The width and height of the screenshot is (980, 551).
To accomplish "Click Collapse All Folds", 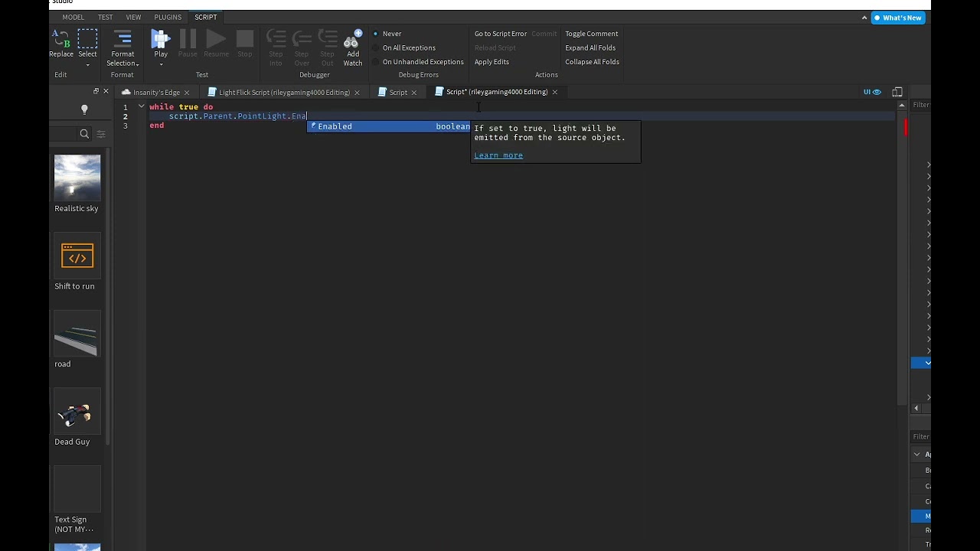I will [x=592, y=62].
